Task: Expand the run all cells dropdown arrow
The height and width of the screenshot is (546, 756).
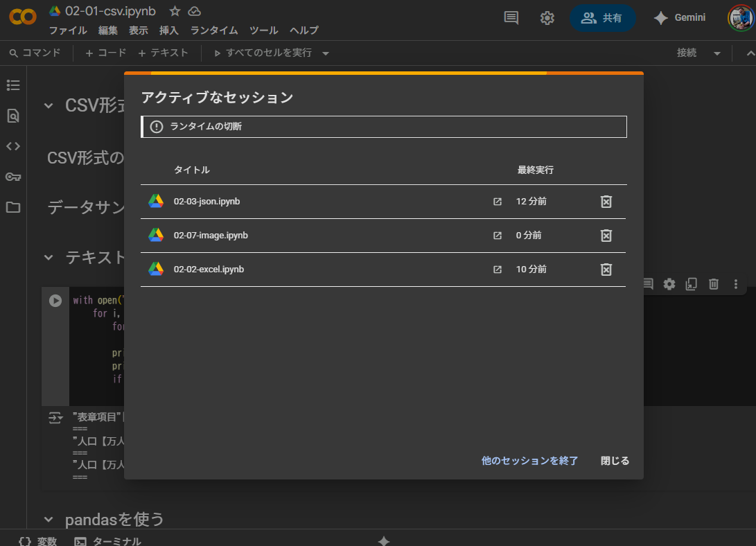Action: click(326, 53)
